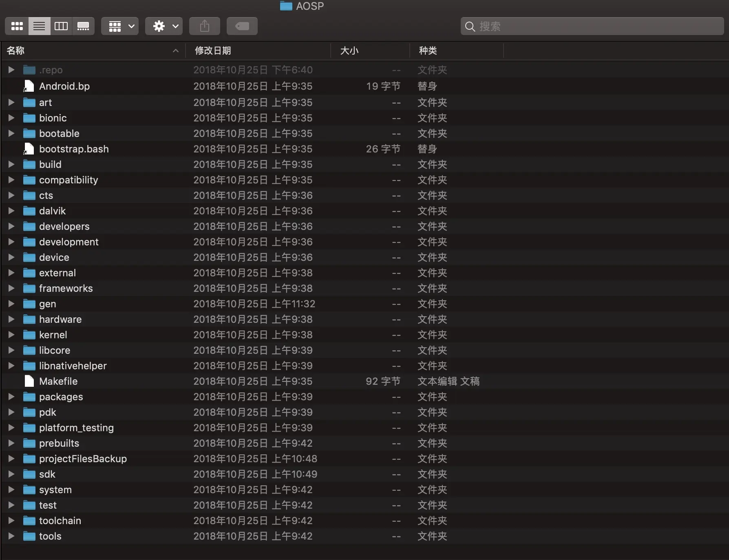Screen dimensions: 729x560
Task: Click the system folder name
Action: 55,489
